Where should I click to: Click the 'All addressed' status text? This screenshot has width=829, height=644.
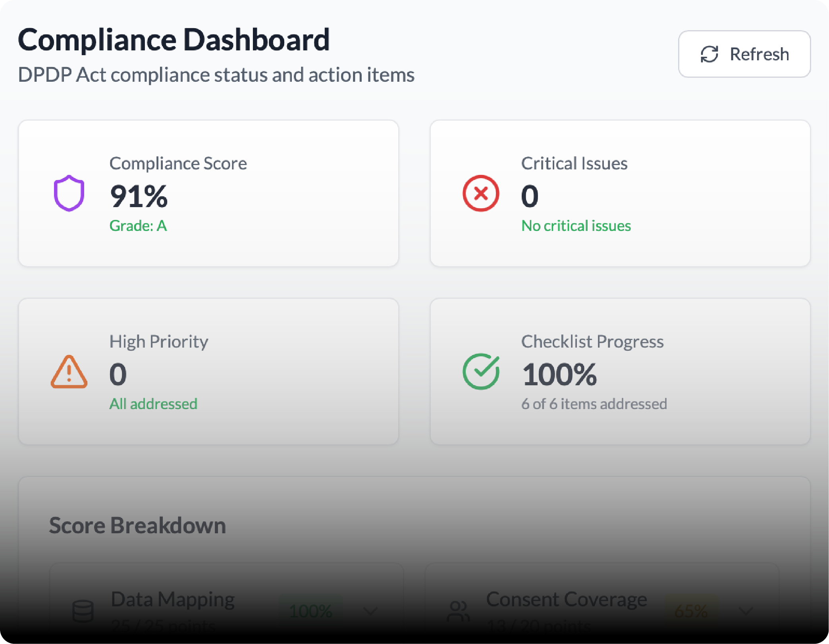(153, 404)
